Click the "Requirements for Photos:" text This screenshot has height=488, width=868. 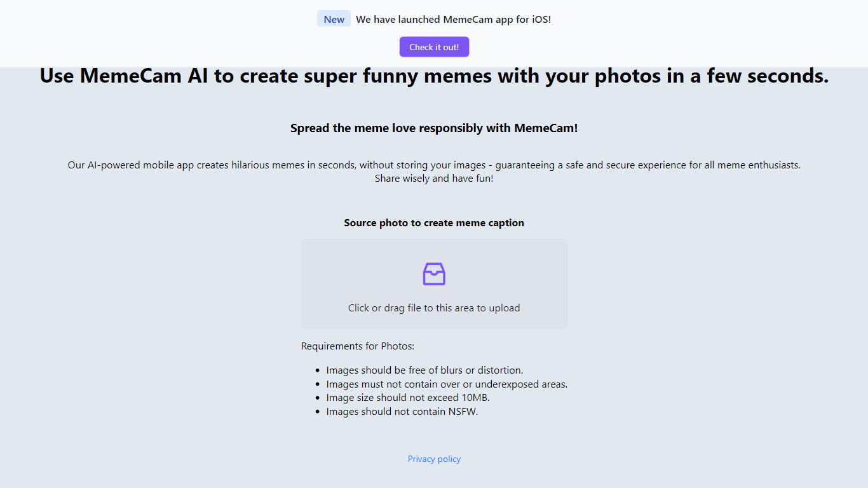point(358,346)
